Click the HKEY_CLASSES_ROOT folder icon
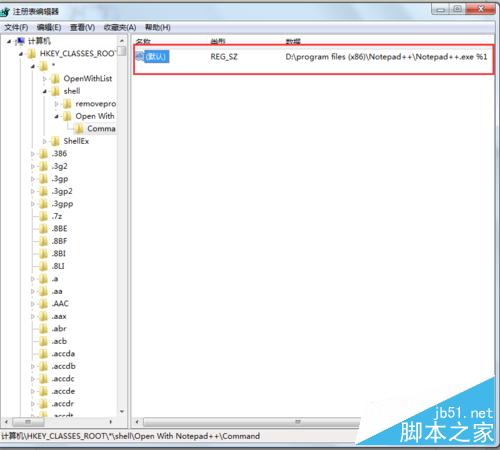 pyautogui.click(x=32, y=54)
